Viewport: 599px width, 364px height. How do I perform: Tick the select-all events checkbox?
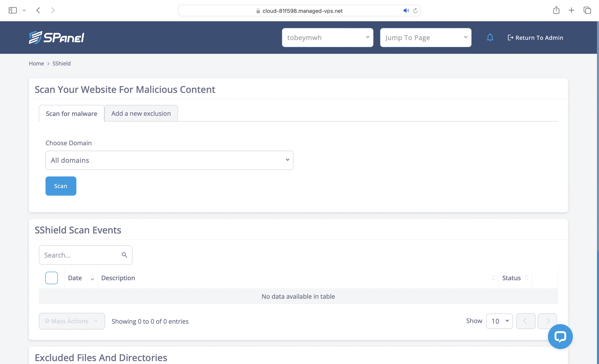click(x=51, y=278)
